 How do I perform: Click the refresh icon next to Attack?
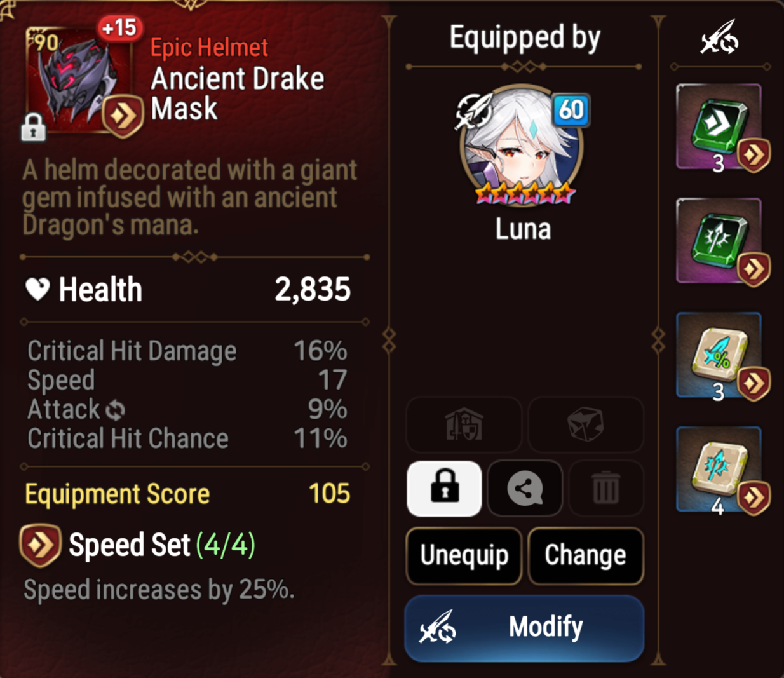[x=116, y=410]
